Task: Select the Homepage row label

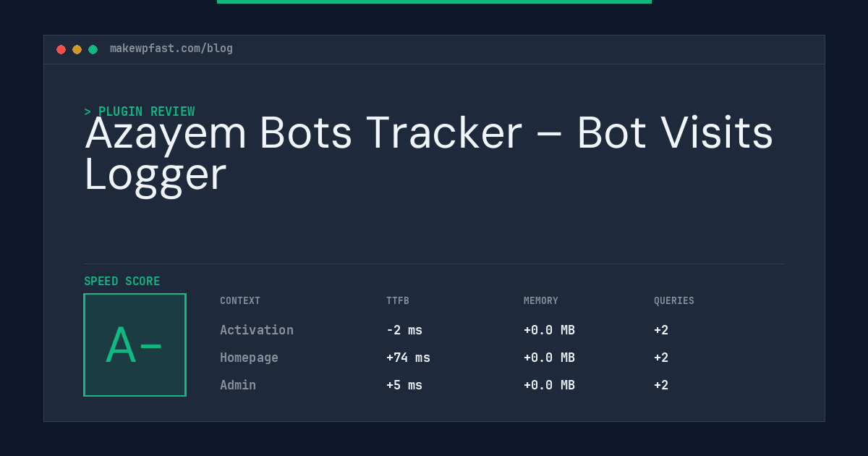Action: [x=249, y=358]
